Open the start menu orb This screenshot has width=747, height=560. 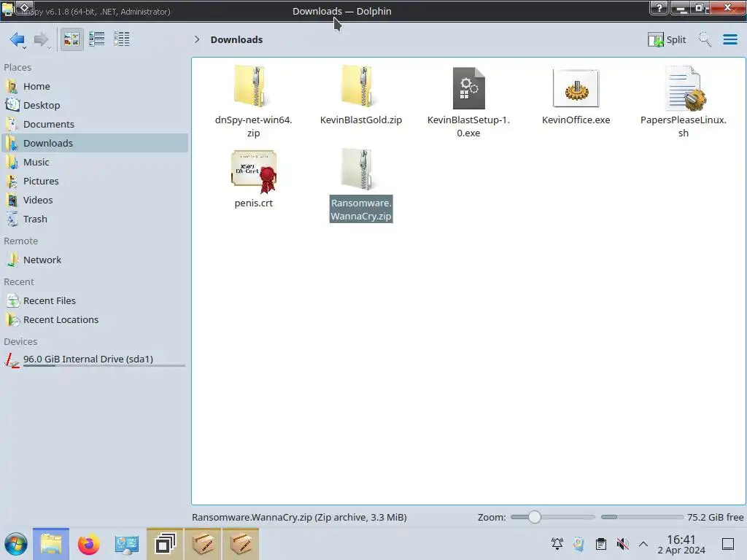click(x=16, y=544)
